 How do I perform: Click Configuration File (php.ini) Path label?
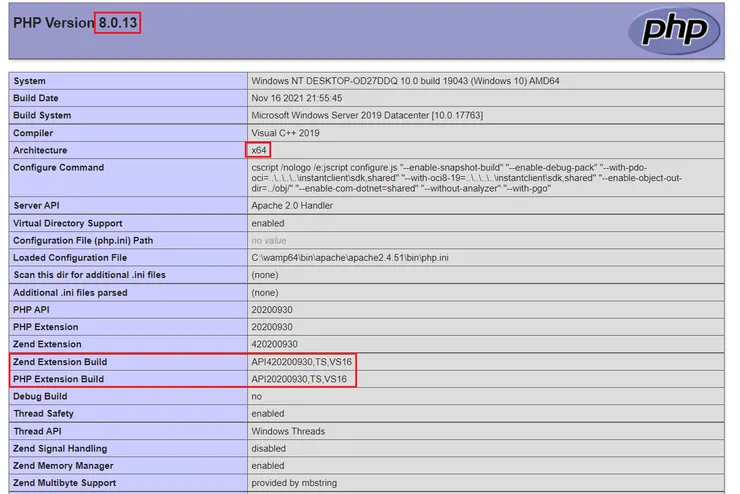[x=83, y=240]
